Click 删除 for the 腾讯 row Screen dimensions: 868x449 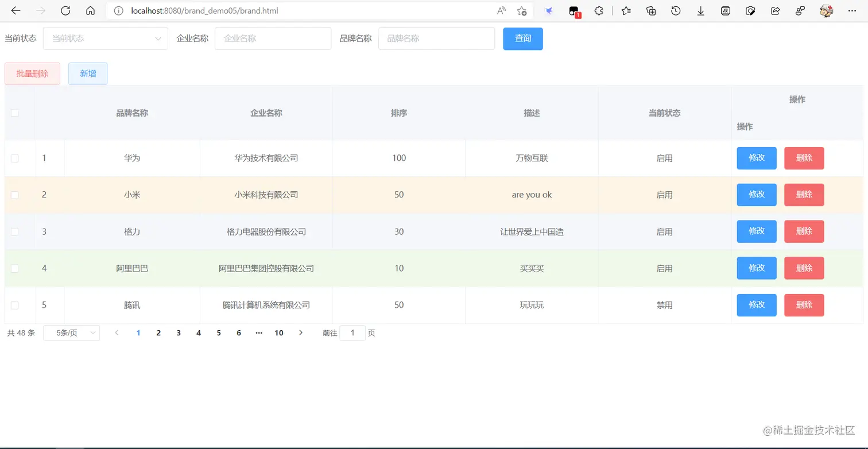(804, 305)
